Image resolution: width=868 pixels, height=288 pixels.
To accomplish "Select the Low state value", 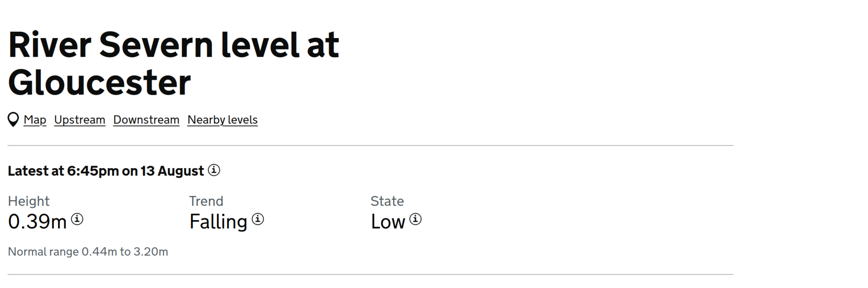I will [388, 222].
